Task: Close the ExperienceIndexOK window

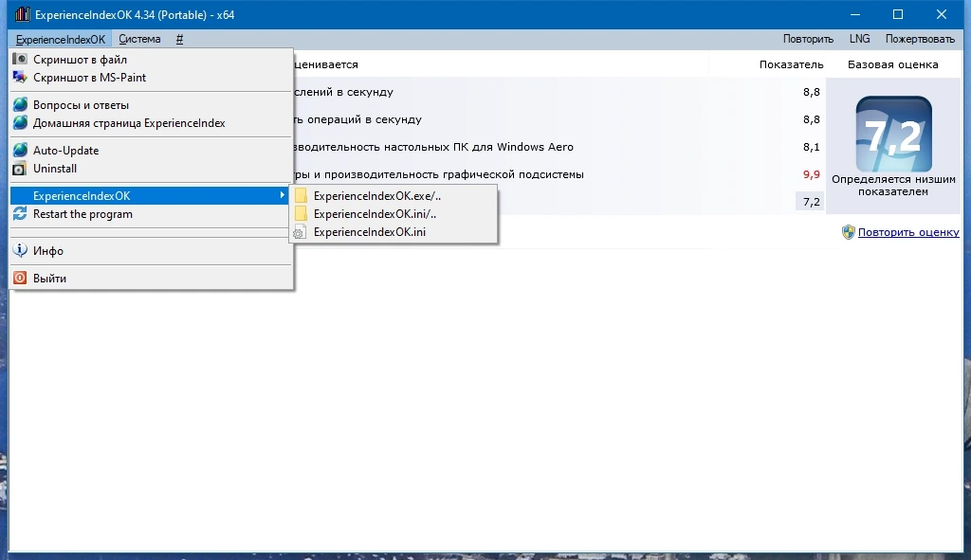Action: coord(942,14)
